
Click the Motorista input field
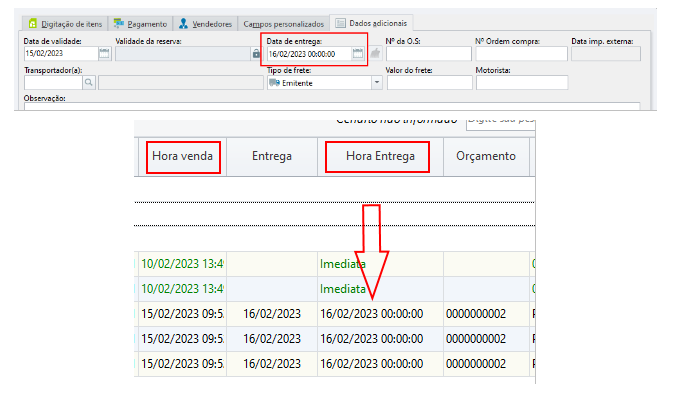(x=522, y=82)
